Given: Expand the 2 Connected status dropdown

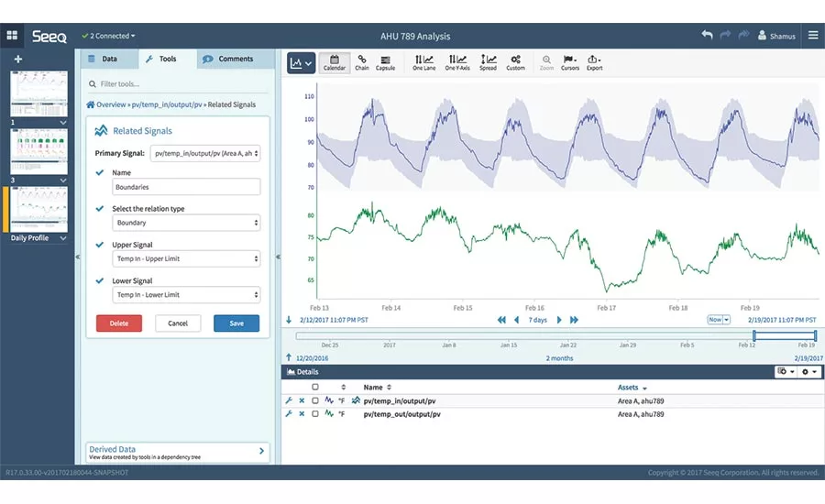Looking at the screenshot, I should point(109,36).
